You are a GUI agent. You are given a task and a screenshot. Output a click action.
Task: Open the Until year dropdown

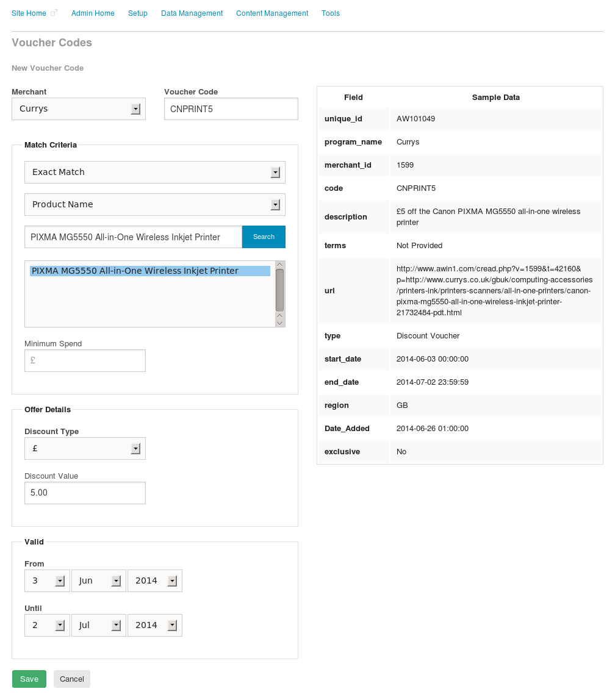(154, 626)
